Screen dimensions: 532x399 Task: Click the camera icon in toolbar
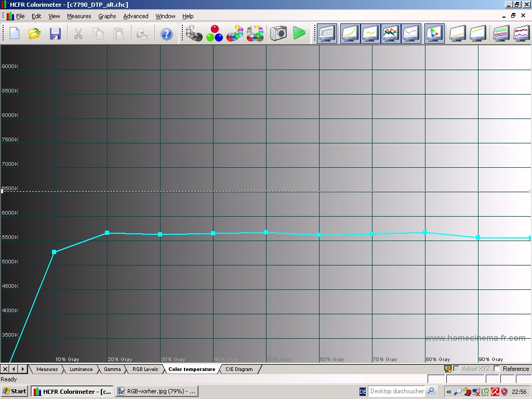pyautogui.click(x=278, y=34)
